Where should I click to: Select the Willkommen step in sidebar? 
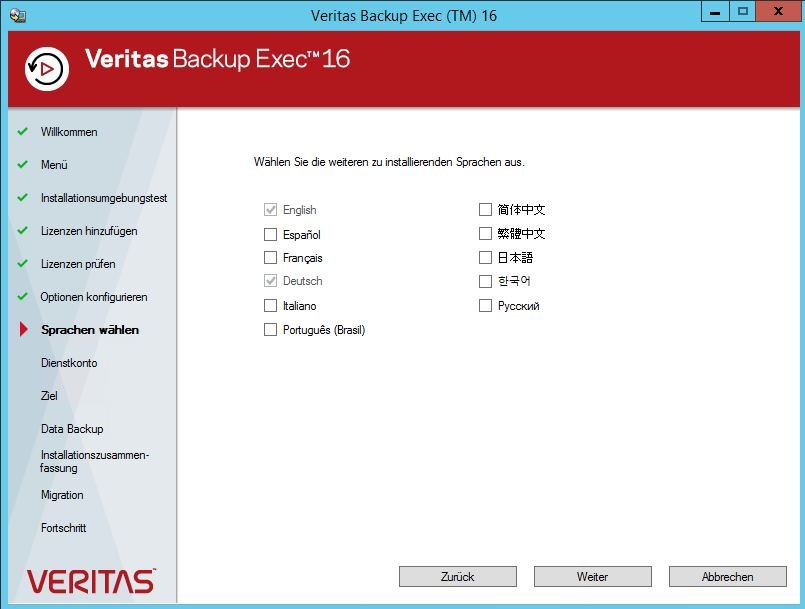click(x=69, y=132)
